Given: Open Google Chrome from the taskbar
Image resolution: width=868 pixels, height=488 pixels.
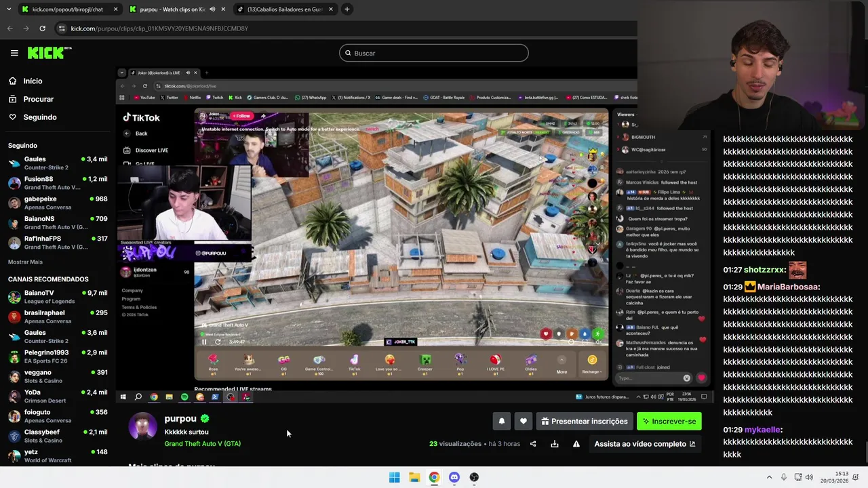Looking at the screenshot, I should [x=434, y=477].
